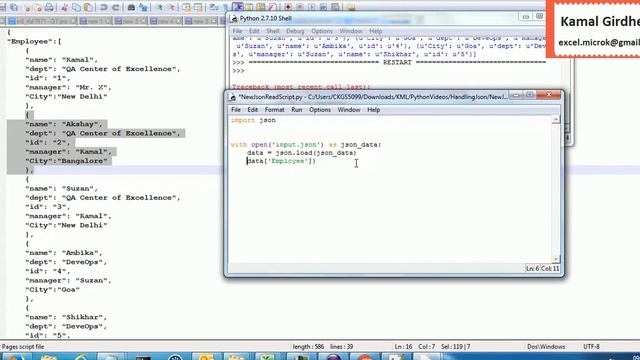Close the 'new 3' tab with its X

[179, 21]
